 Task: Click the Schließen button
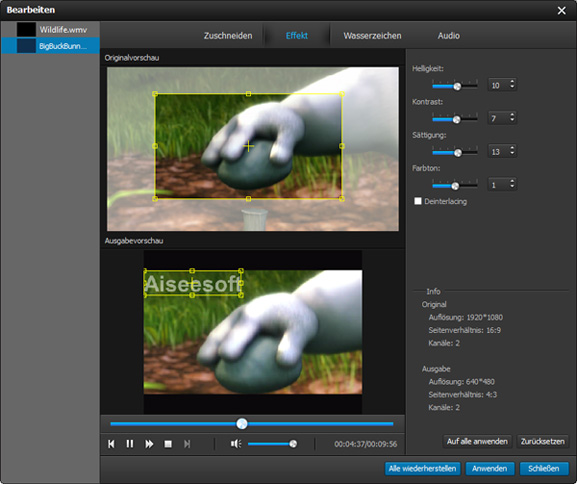tap(544, 468)
